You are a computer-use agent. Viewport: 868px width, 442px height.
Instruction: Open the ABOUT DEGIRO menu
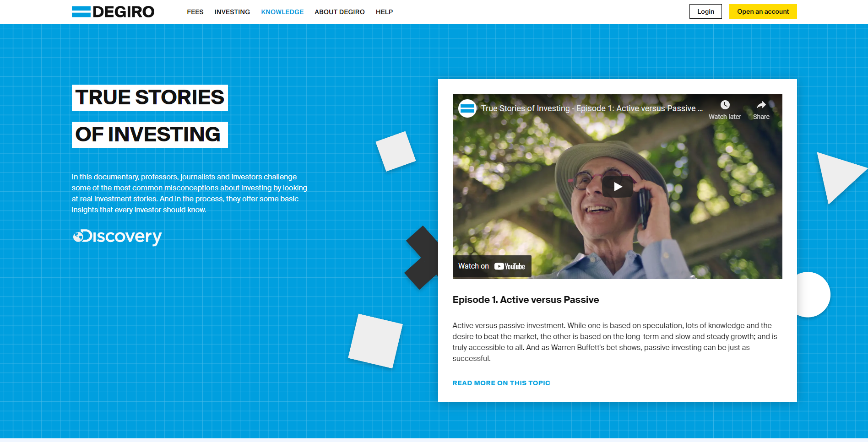tap(339, 12)
